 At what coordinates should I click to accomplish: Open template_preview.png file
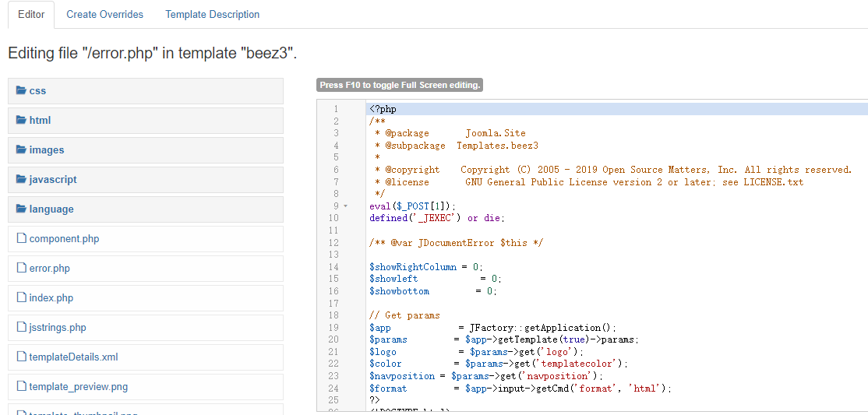click(78, 387)
